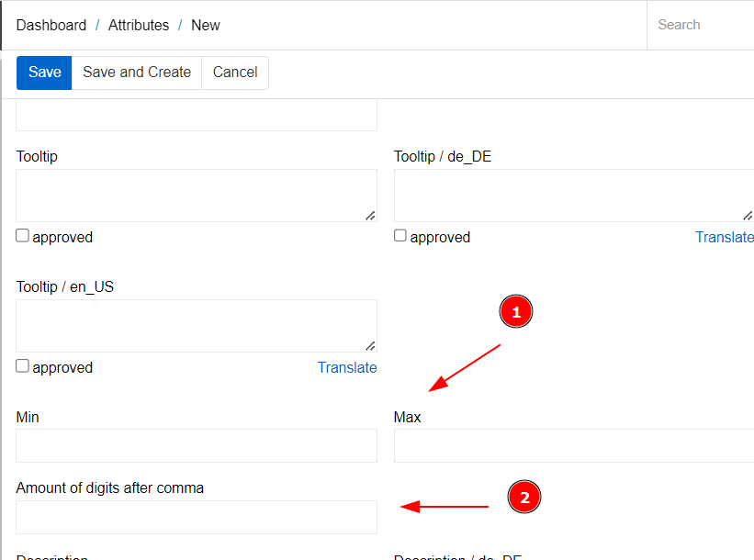The height and width of the screenshot is (560, 754).
Task: Cancel the new attribute form
Action: point(235,73)
